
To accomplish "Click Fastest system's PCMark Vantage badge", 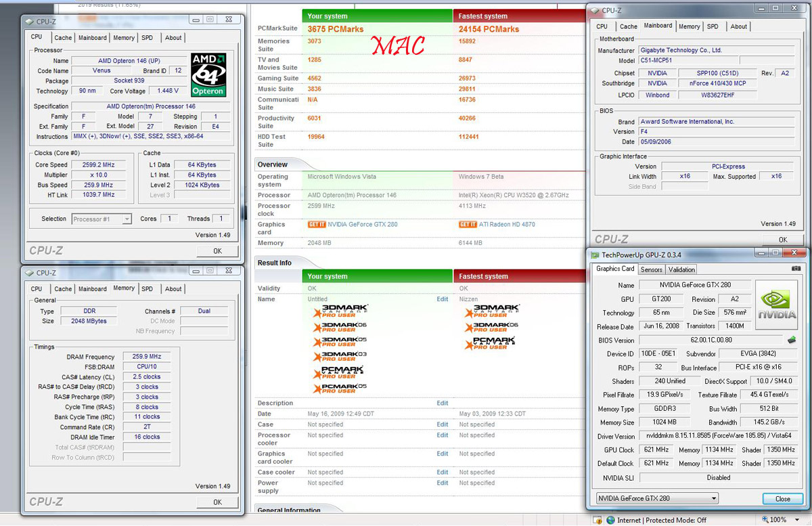I will pos(491,343).
